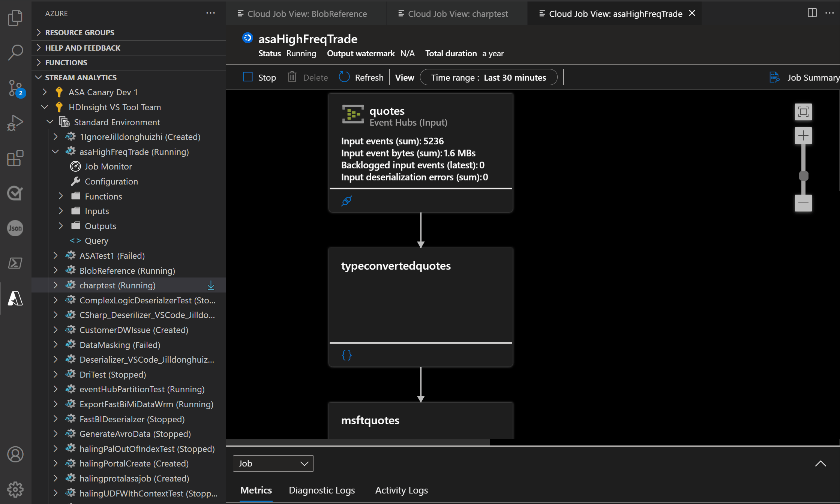840x504 pixels.
Task: Select the DriTest (Stopped) job
Action: click(112, 374)
